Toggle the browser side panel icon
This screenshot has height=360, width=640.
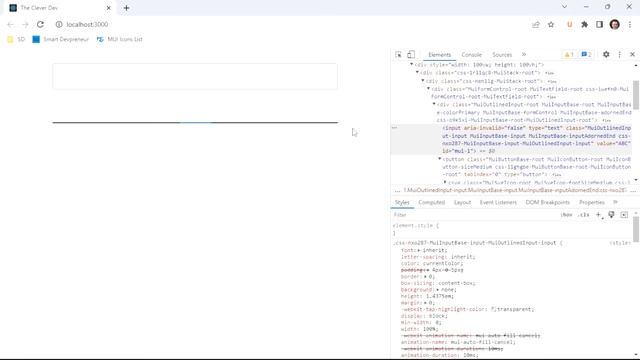pyautogui.click(x=599, y=24)
